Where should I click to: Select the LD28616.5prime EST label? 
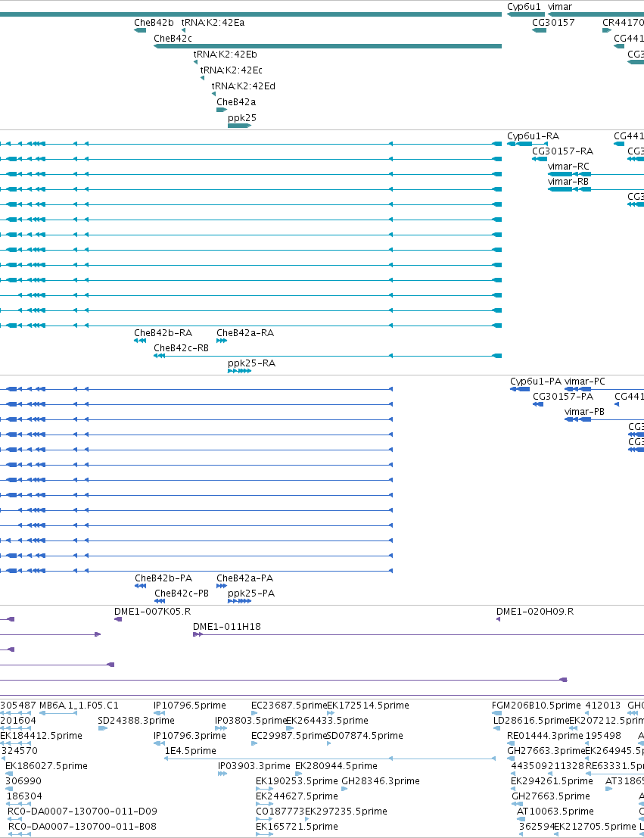click(x=531, y=721)
